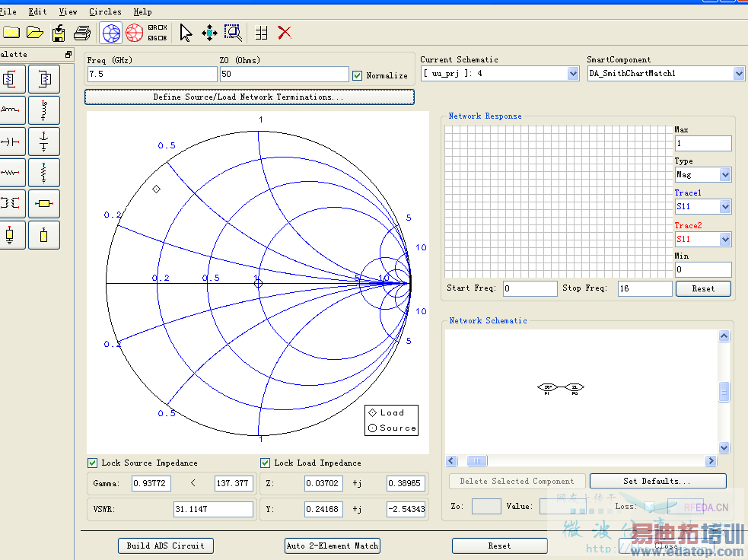Screen dimensions: 748x560
Task: Toggle Lock Load Impedance checkbox
Action: pyautogui.click(x=266, y=463)
